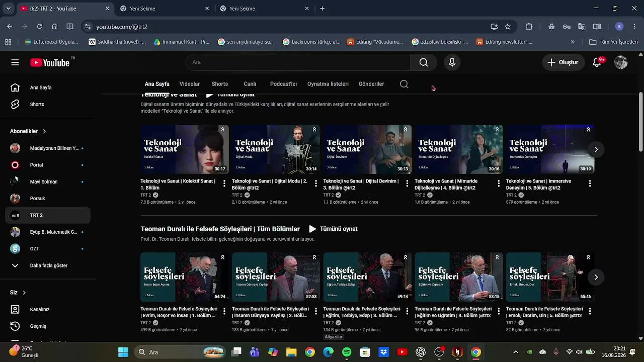Image resolution: width=644 pixels, height=362 pixels.
Task: Click the YouTube Ara search field
Action: click(x=298, y=62)
